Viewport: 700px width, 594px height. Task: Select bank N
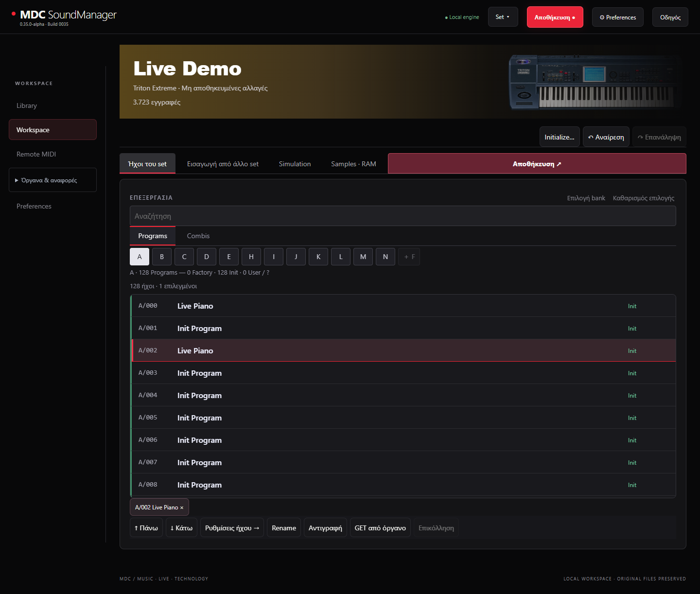pos(385,257)
